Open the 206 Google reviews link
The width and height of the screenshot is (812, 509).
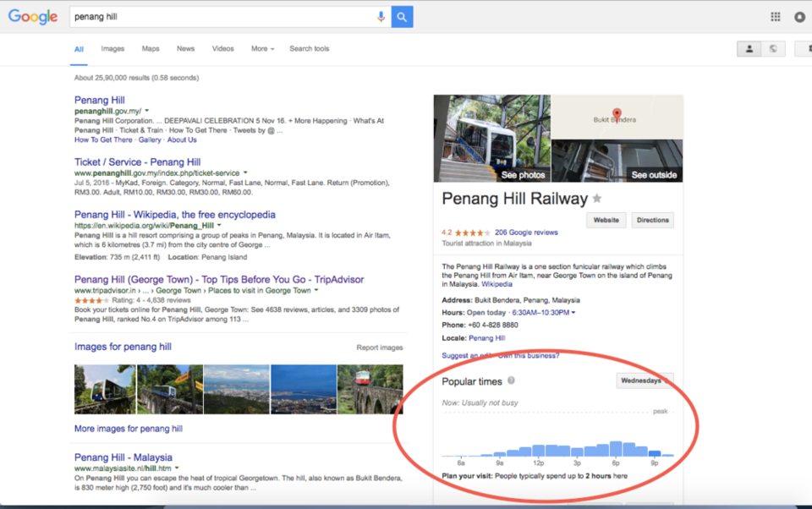[526, 233]
